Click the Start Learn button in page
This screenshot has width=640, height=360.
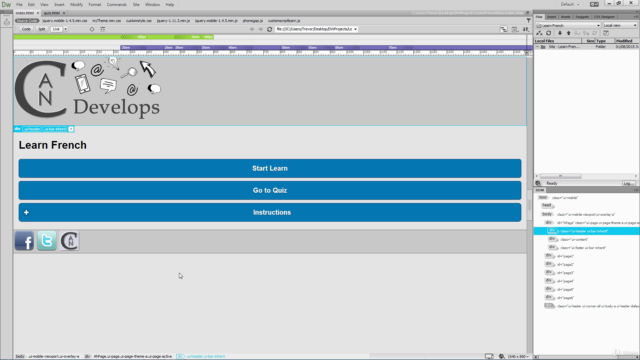270,169
